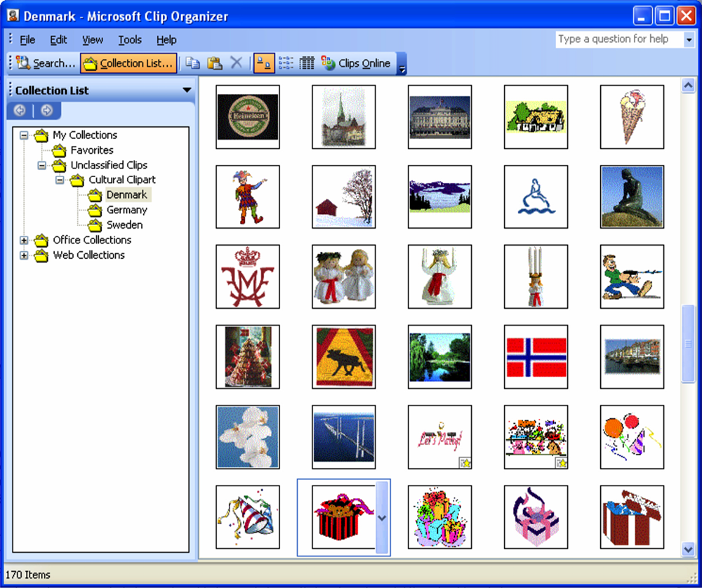The width and height of the screenshot is (702, 588).
Task: Collapse the My Collections tree node
Action: click(24, 135)
